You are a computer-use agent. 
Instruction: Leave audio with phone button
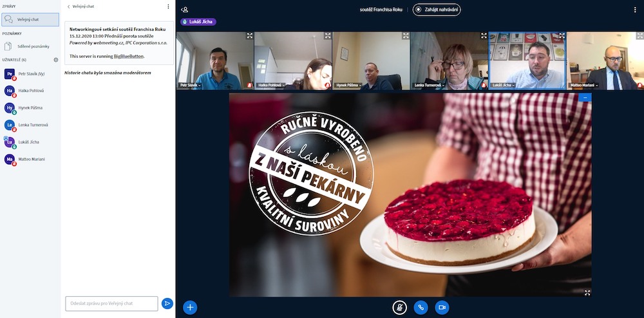click(421, 307)
